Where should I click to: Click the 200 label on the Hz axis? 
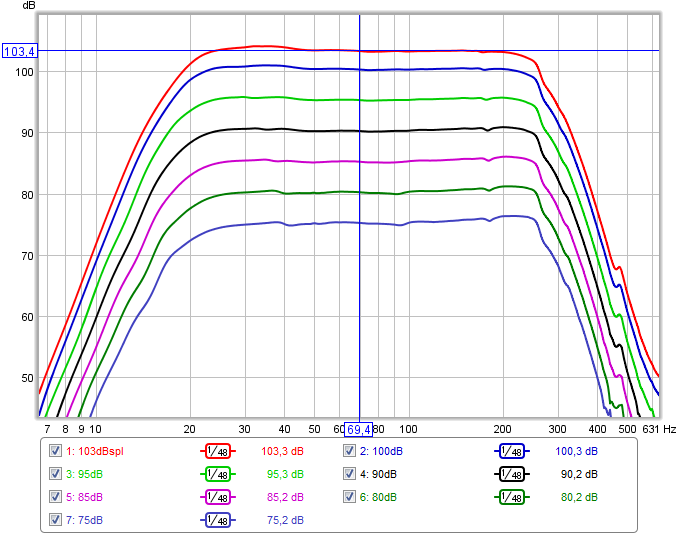502,429
